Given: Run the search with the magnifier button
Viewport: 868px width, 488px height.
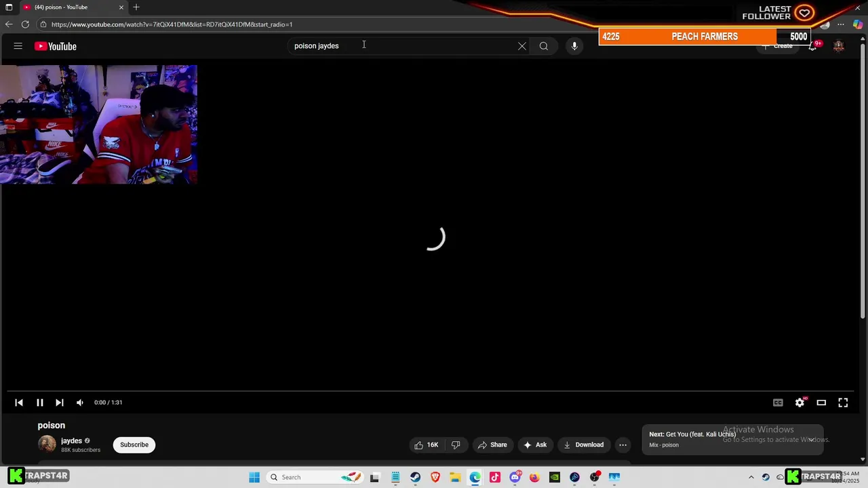Looking at the screenshot, I should click(x=544, y=46).
